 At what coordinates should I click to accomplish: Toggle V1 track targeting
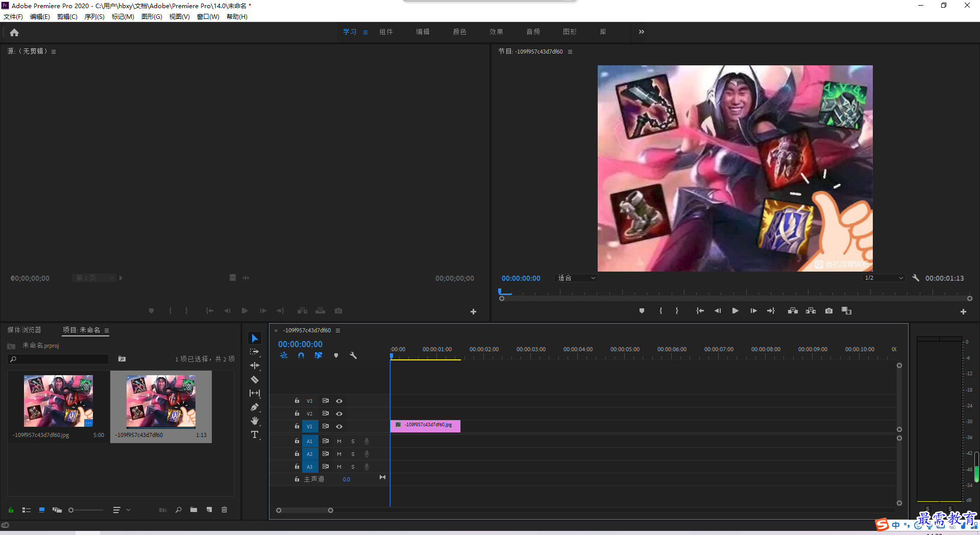309,426
